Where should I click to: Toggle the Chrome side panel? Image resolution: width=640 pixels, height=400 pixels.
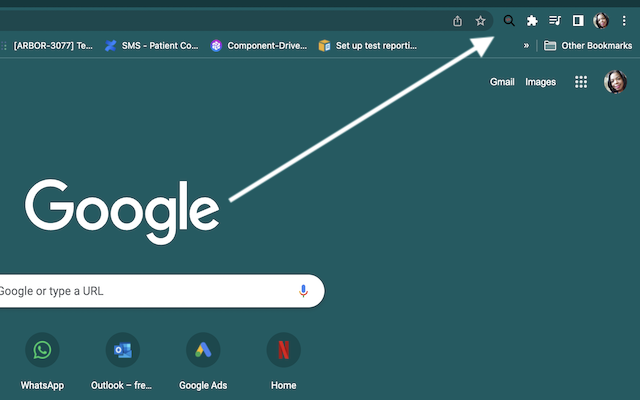click(578, 20)
